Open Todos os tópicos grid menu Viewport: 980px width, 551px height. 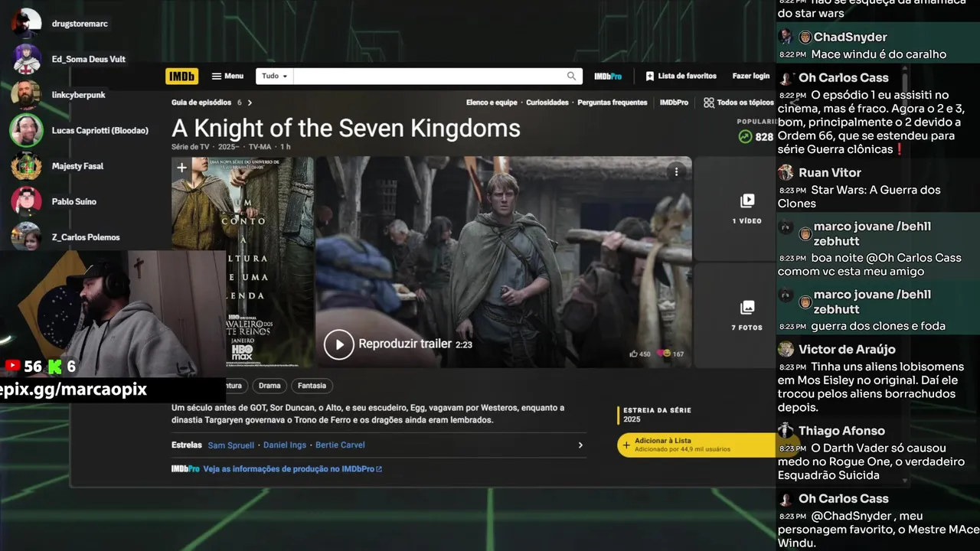pos(739,103)
